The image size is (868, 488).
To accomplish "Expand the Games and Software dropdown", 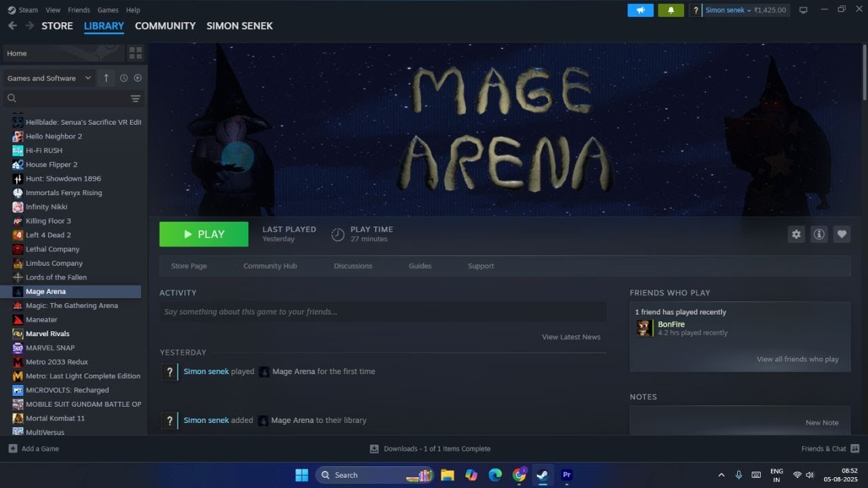I will 49,78.
